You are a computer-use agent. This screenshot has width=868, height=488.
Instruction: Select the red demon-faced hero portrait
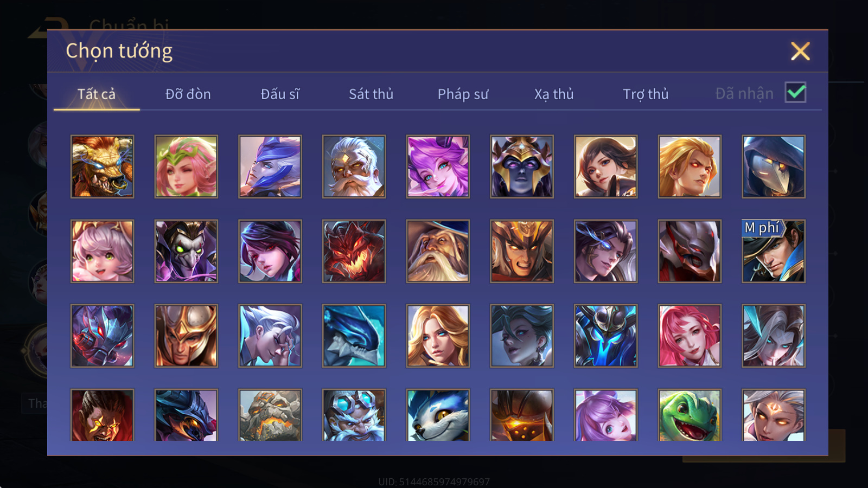354,251
